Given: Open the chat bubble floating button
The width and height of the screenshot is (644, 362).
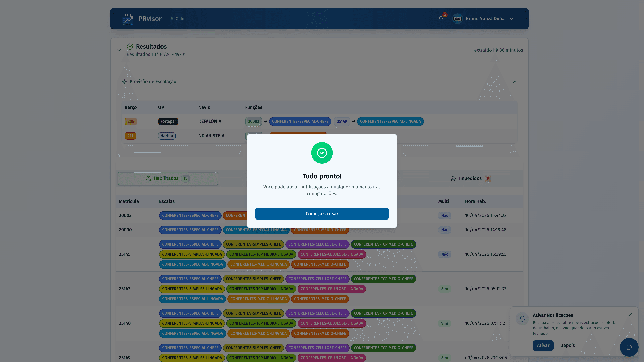Looking at the screenshot, I should 629,347.
